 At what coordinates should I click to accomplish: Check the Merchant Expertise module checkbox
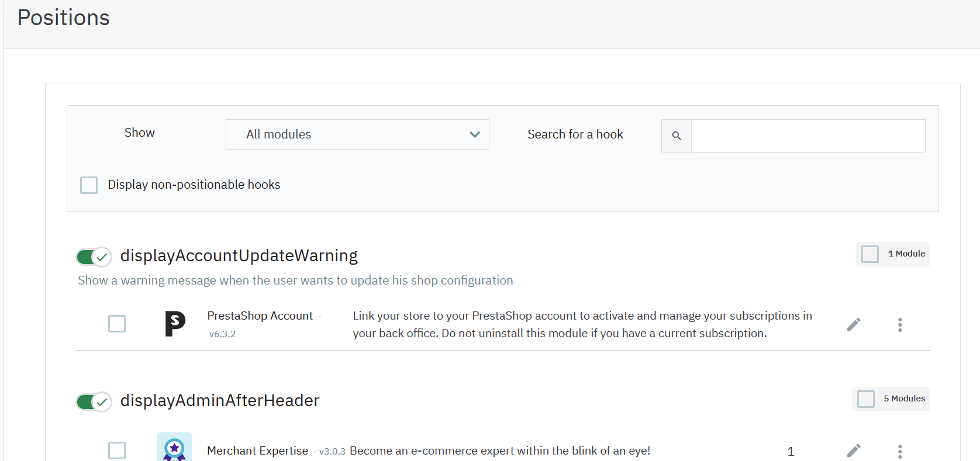click(x=117, y=450)
